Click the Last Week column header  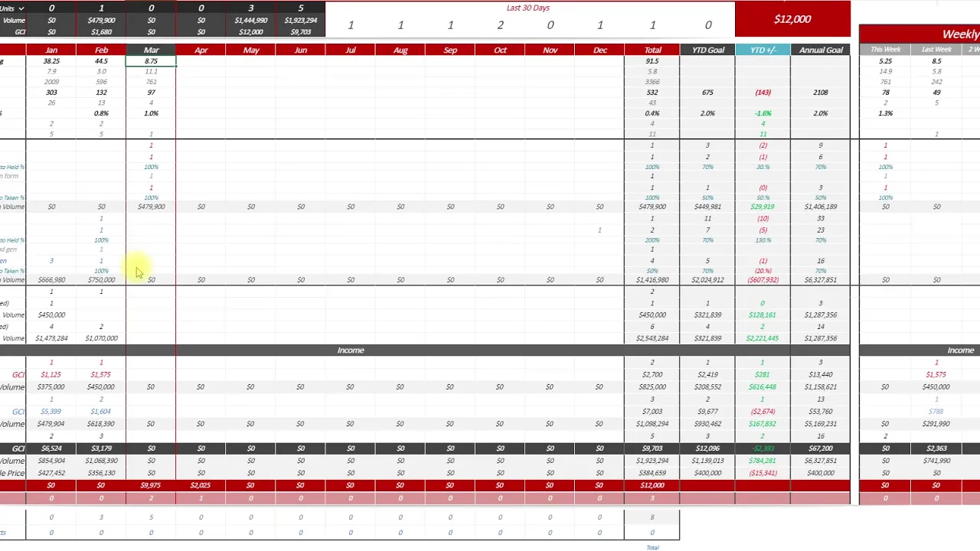tap(936, 50)
